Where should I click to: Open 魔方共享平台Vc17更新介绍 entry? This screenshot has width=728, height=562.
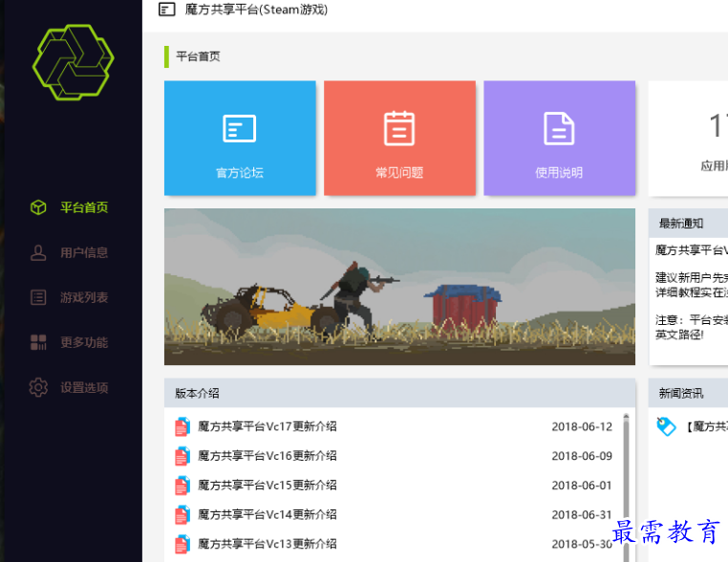(x=267, y=426)
